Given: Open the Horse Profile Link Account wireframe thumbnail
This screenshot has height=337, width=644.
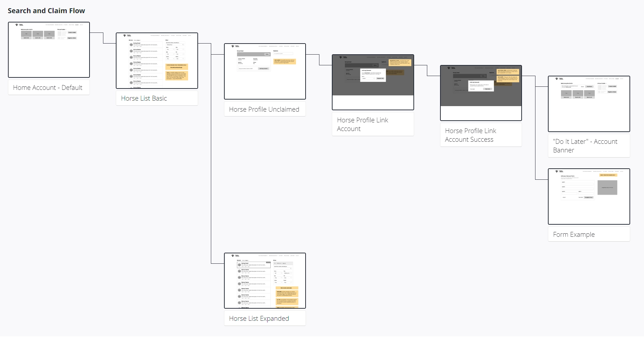Looking at the screenshot, I should (373, 82).
